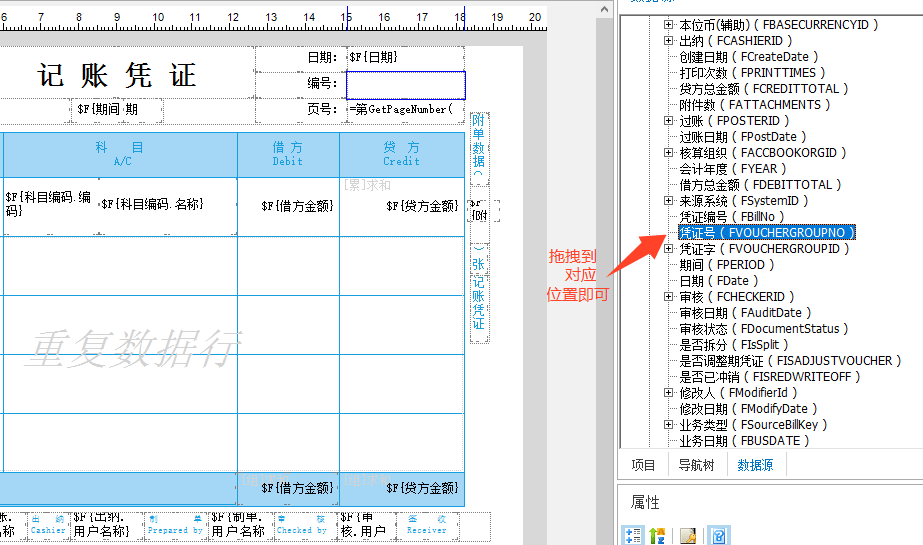Screen dimensions: 923x545
Task: Select 过账日期 FPostDate field
Action: pyautogui.click(x=742, y=137)
